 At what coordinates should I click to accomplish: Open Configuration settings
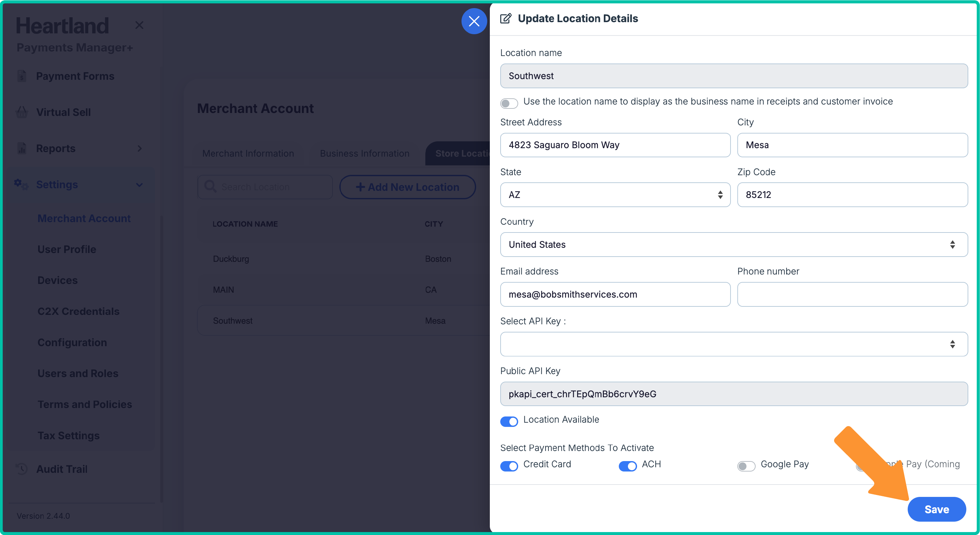[72, 342]
